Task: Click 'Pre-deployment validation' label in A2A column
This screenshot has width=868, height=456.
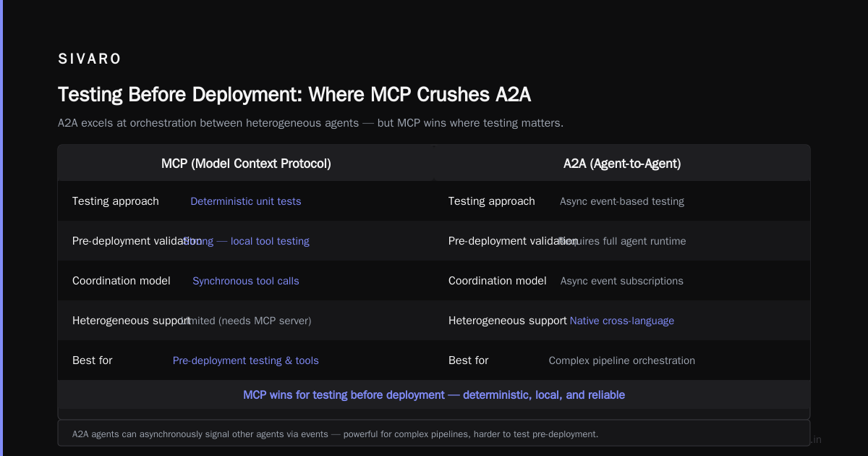Action: [x=513, y=241]
